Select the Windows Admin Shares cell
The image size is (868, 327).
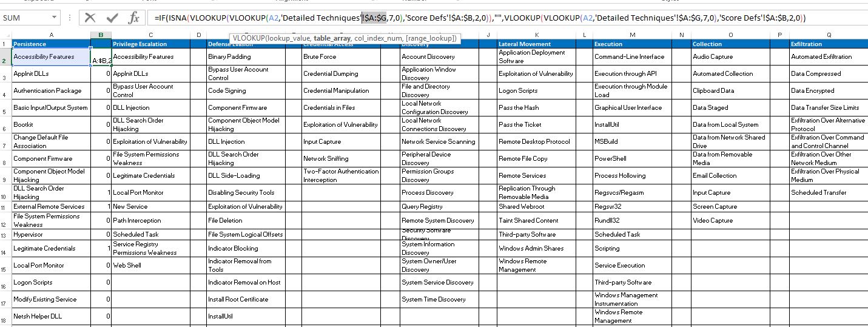click(536, 248)
